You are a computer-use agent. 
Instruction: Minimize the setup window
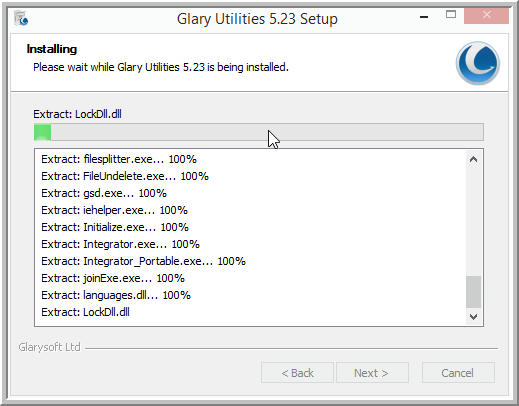coord(424,16)
